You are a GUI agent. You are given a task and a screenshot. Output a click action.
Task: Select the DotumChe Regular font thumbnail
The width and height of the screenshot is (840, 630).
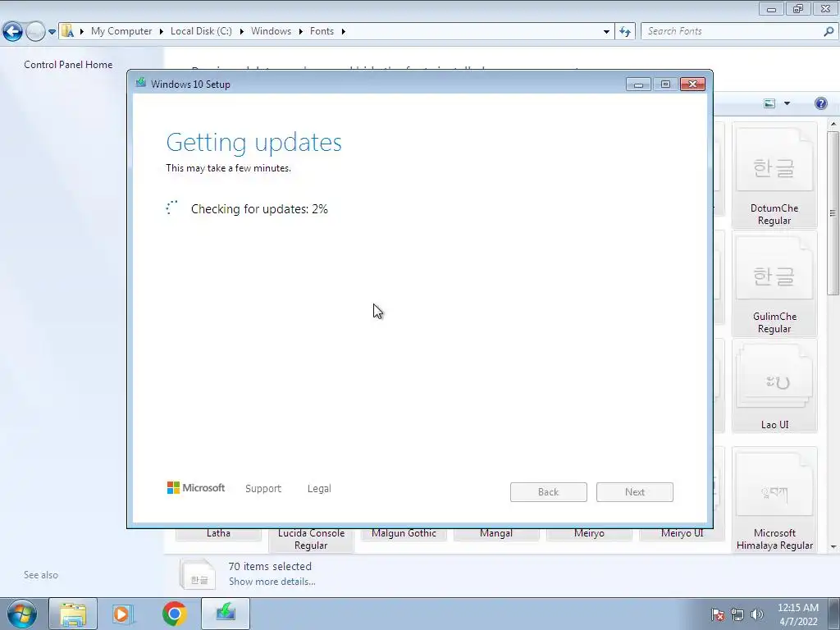(774, 176)
